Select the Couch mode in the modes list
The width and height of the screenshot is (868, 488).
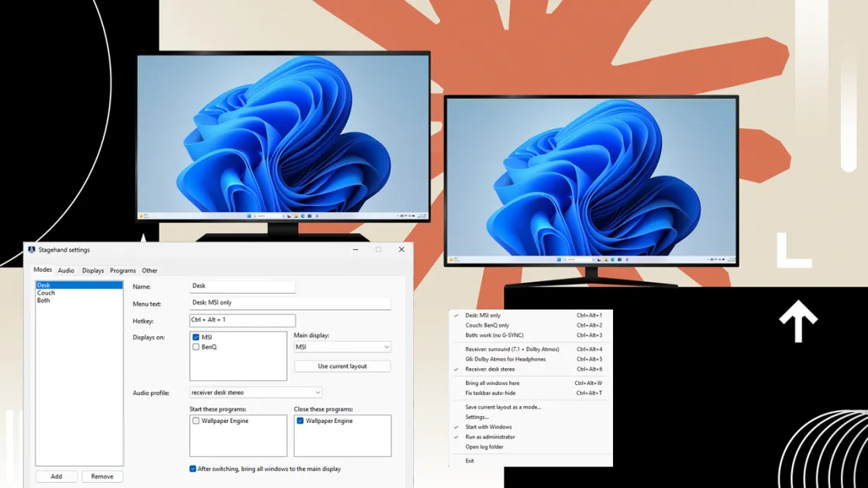click(79, 293)
